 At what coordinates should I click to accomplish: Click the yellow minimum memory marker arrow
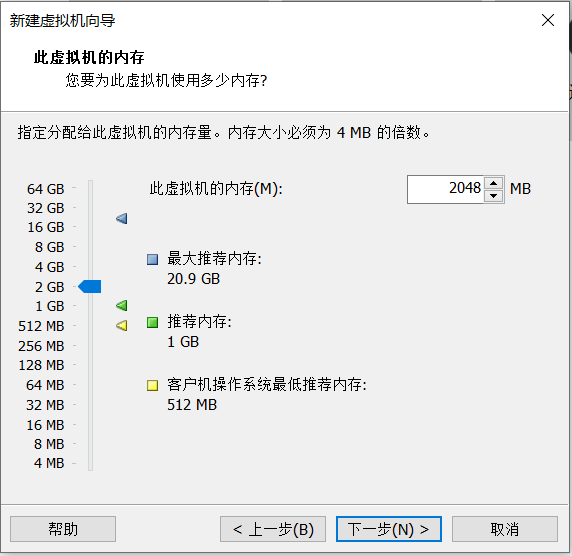point(122,325)
